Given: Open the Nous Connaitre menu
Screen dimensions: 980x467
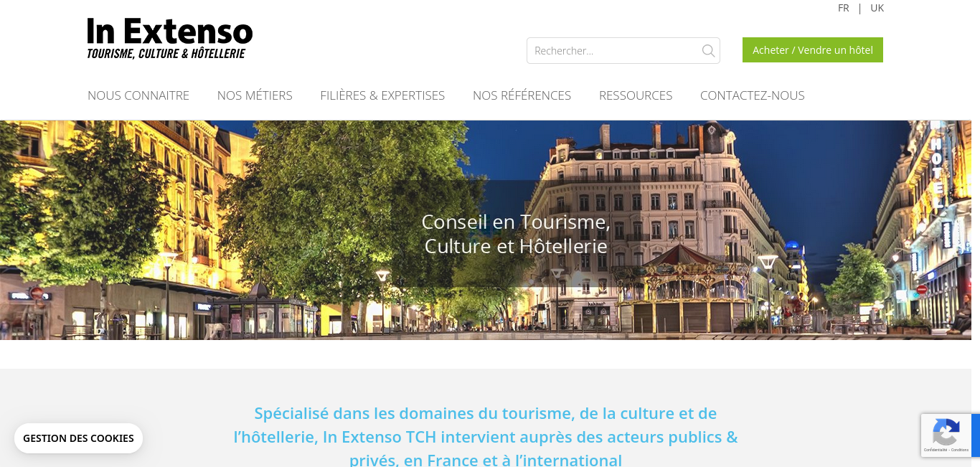Looking at the screenshot, I should (138, 95).
